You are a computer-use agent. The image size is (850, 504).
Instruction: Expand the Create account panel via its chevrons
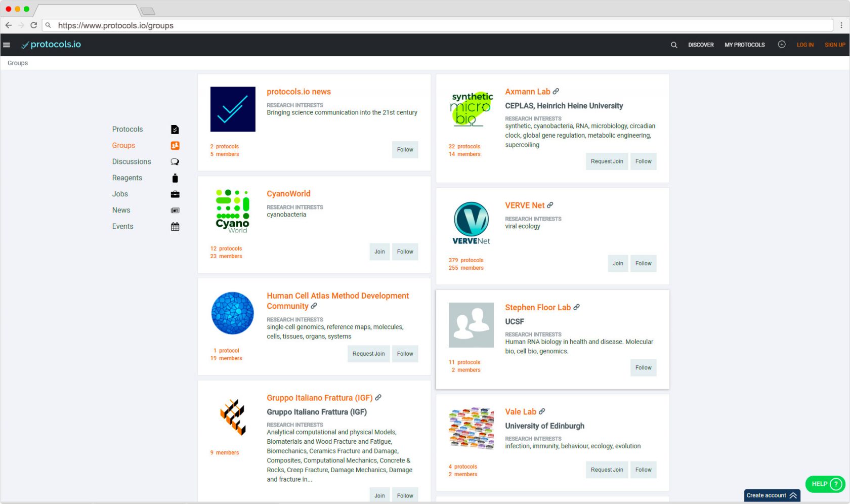[793, 495]
